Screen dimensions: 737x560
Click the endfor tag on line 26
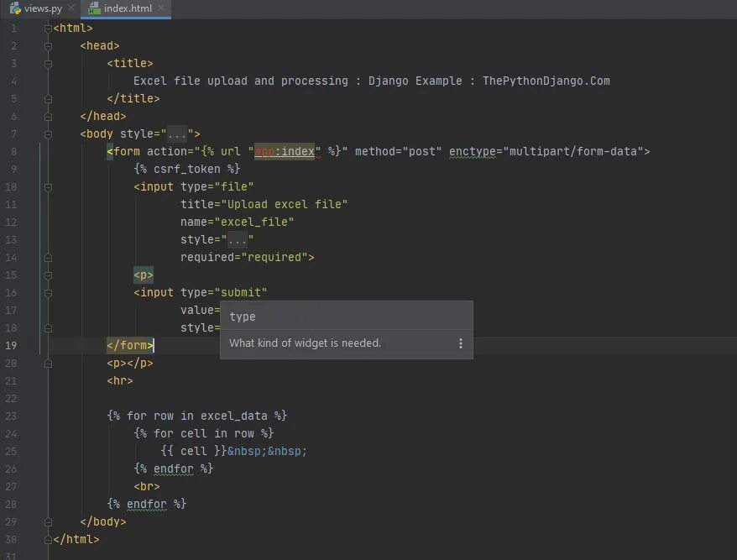click(174, 468)
